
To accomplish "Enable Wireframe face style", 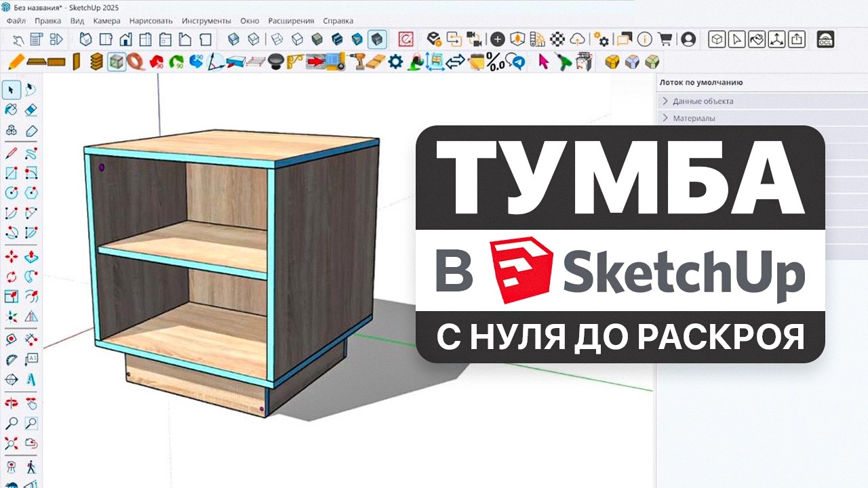I will 277,39.
